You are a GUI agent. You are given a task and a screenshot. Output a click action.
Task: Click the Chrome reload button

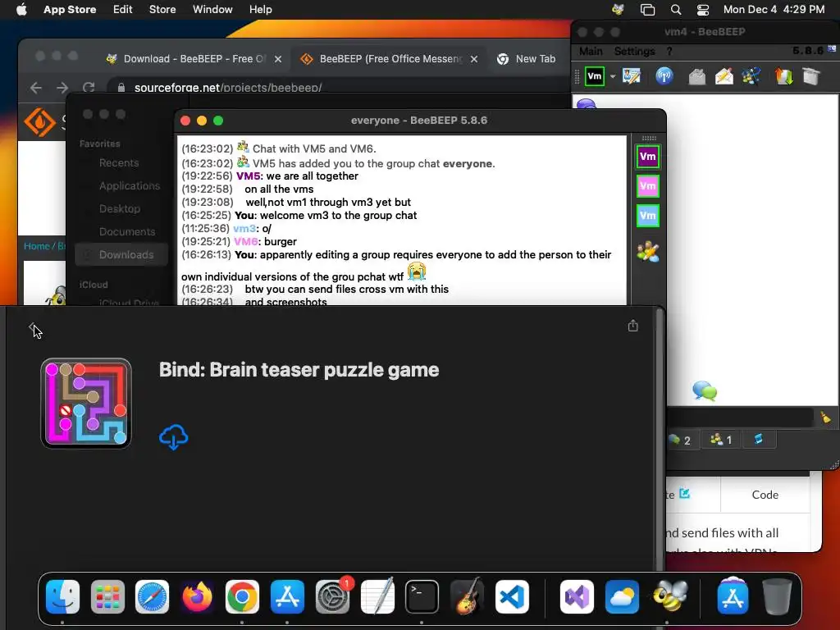(x=89, y=87)
